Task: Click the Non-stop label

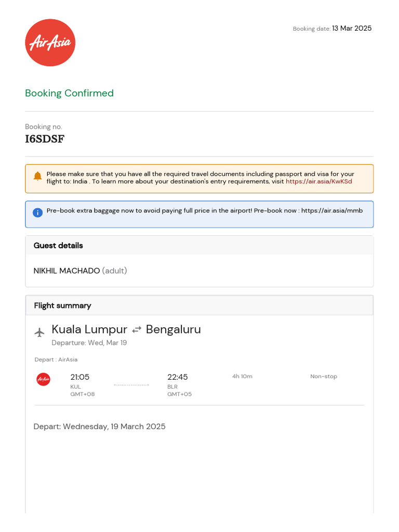Action: (324, 377)
